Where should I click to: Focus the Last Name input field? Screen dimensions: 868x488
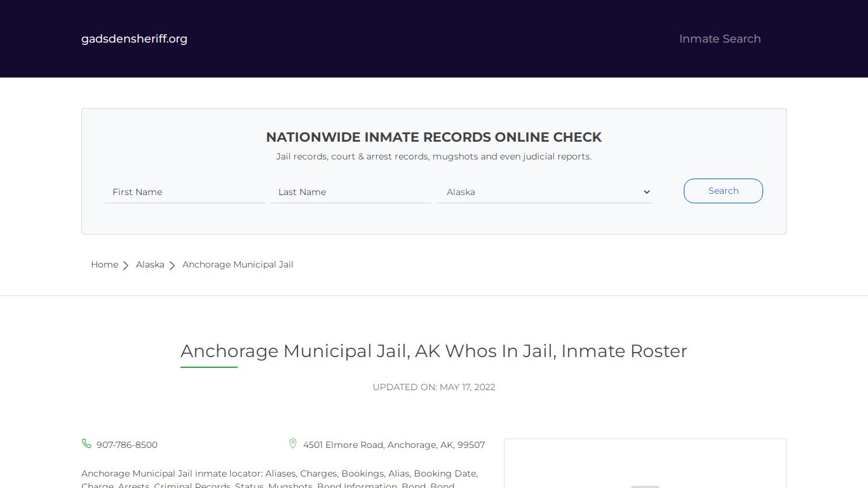click(351, 192)
